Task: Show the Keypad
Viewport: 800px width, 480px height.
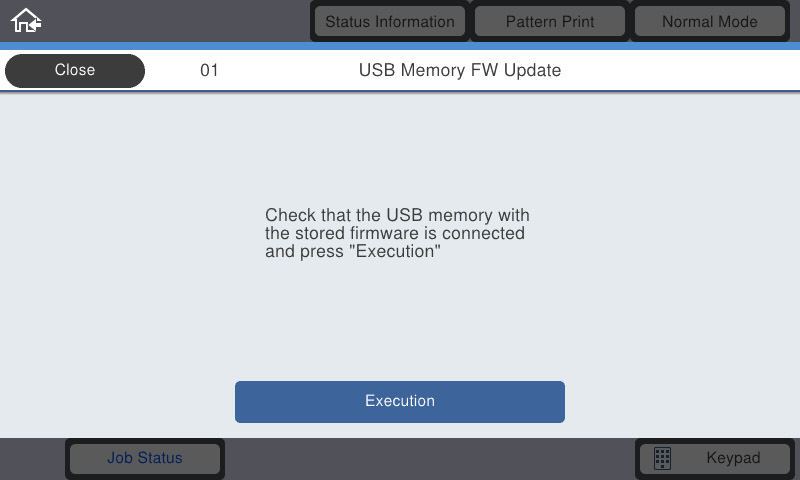Action: tap(715, 458)
